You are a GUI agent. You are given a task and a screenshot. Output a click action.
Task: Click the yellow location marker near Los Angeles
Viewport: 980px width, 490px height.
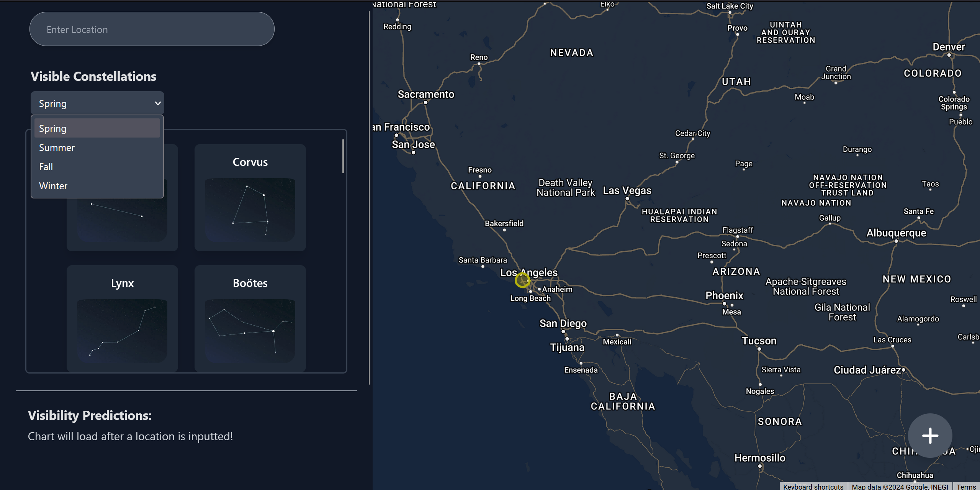pos(522,280)
